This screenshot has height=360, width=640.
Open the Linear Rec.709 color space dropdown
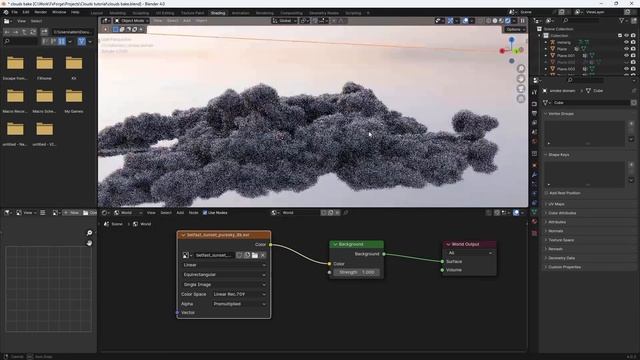pyautogui.click(x=240, y=294)
